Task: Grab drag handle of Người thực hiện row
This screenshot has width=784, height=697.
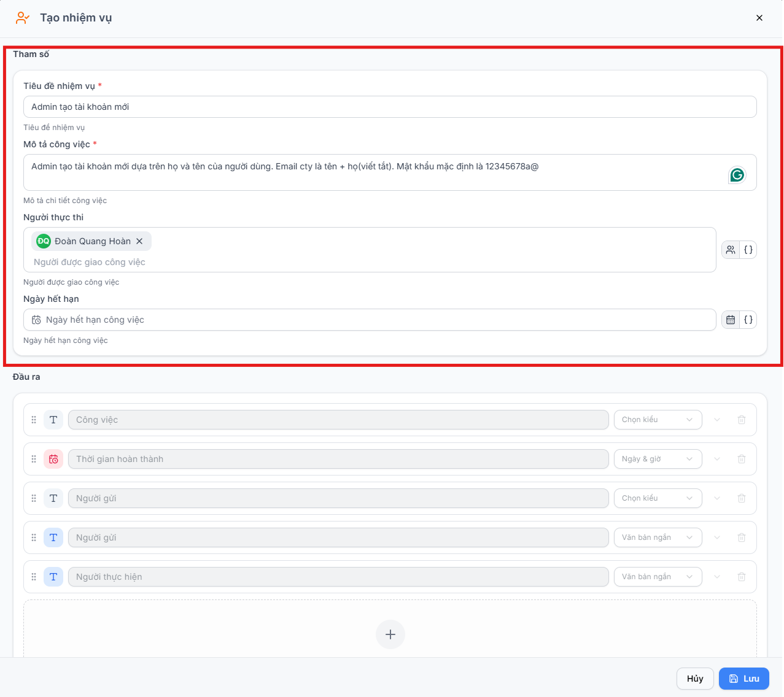Action: point(34,577)
